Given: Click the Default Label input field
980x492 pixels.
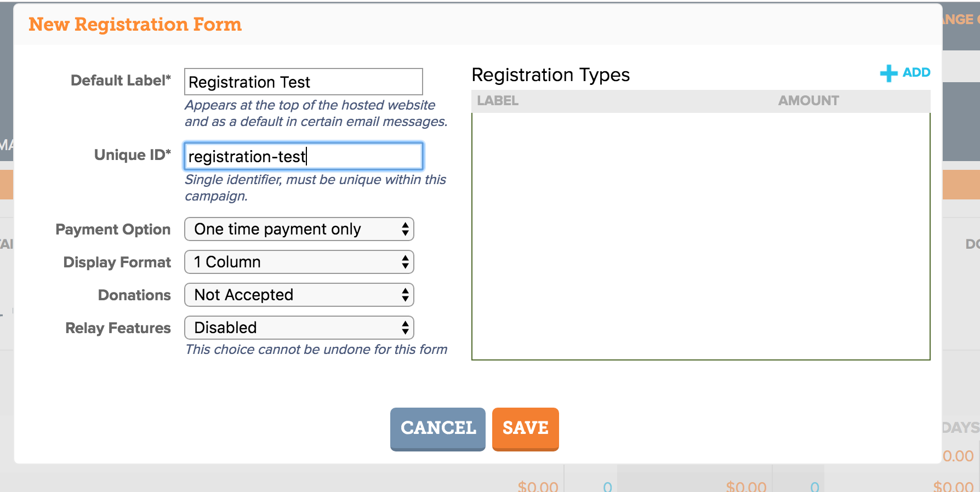Looking at the screenshot, I should pos(304,82).
